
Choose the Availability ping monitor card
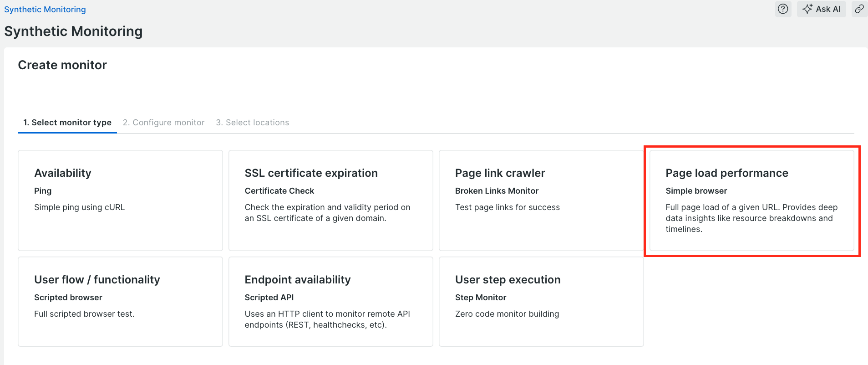(x=120, y=200)
